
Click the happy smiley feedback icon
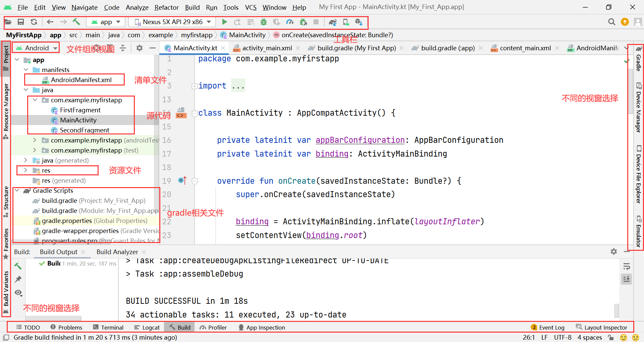(x=624, y=337)
